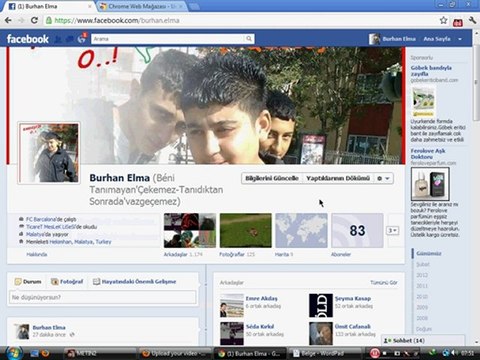Image resolution: width=480 pixels, height=360 pixels.
Task: Click the Malatya city link
Action: [x=35, y=234]
